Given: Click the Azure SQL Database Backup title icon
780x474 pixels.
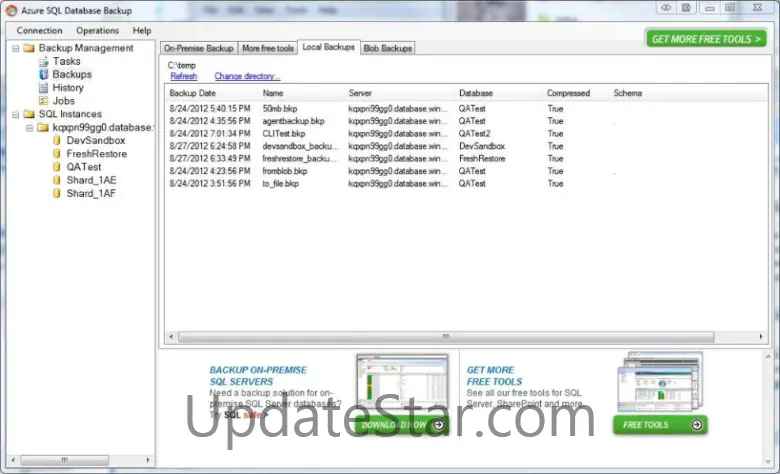Looking at the screenshot, I should pyautogui.click(x=11, y=10).
